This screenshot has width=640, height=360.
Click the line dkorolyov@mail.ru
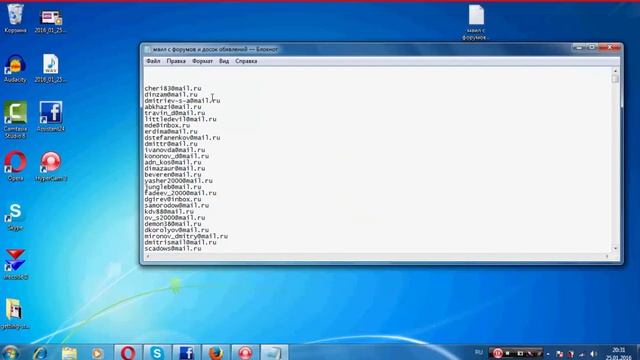click(x=176, y=230)
